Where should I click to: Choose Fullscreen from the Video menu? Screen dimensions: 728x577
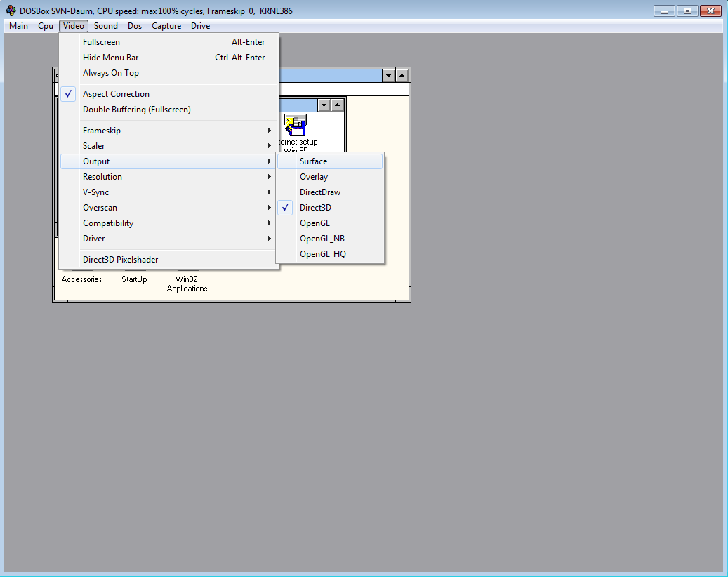click(101, 42)
